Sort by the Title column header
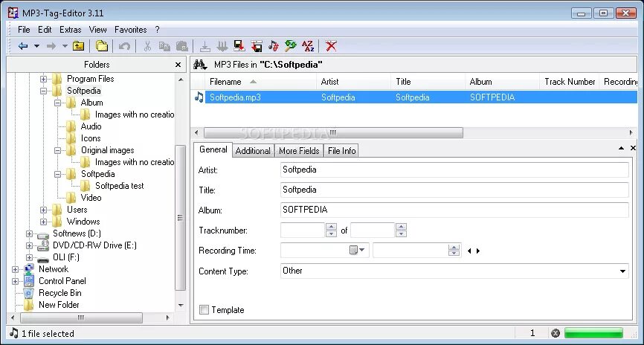Image resolution: width=644 pixels, height=345 pixels. 428,82
